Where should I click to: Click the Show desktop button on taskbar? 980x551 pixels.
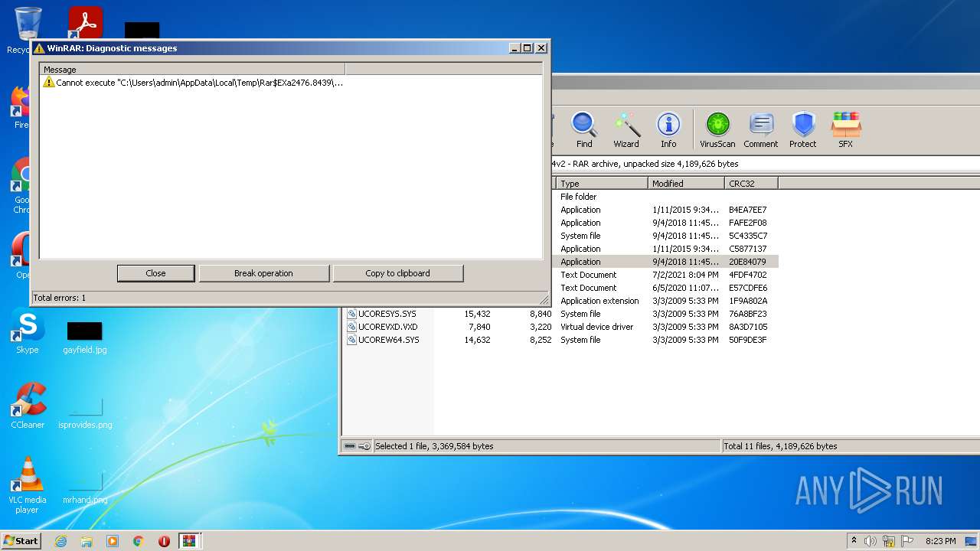[x=972, y=541]
